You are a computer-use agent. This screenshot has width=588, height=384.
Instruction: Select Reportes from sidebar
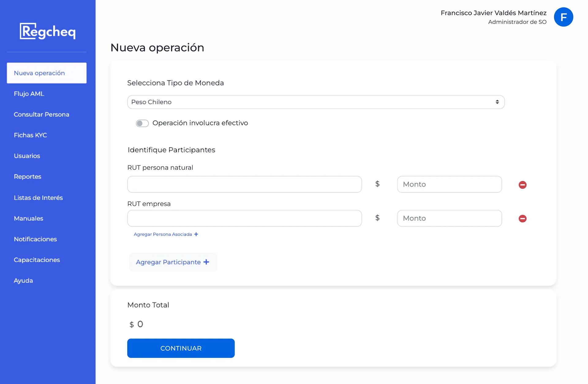click(x=28, y=177)
